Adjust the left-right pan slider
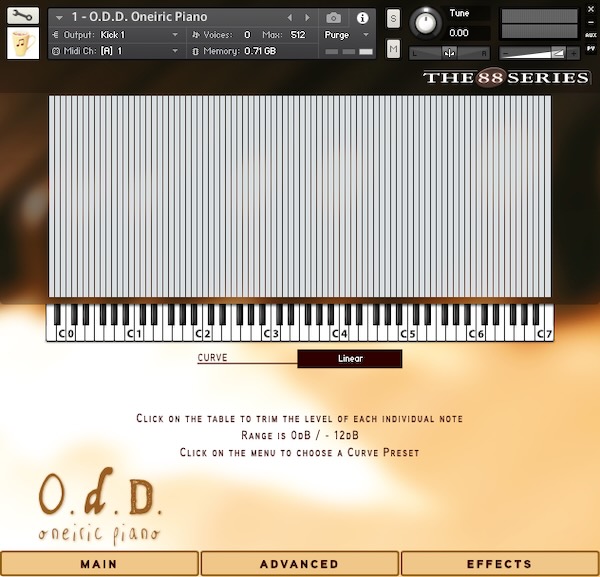Image resolution: width=600 pixels, height=577 pixels. (x=449, y=53)
